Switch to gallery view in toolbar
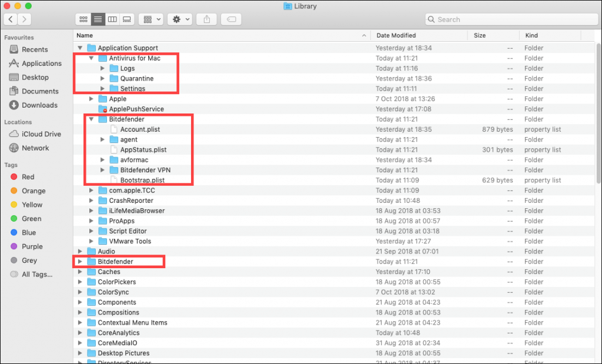This screenshot has height=364, width=602. 126,19
